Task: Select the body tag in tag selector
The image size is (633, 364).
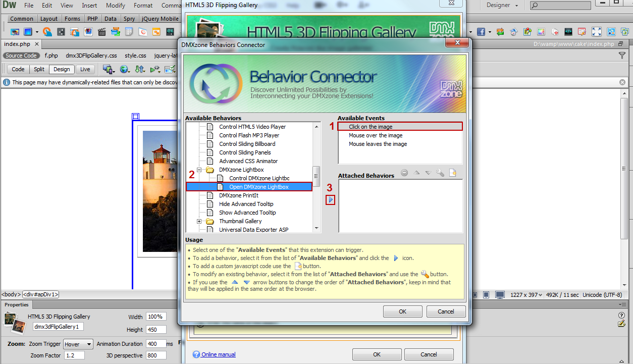Action: pyautogui.click(x=11, y=294)
